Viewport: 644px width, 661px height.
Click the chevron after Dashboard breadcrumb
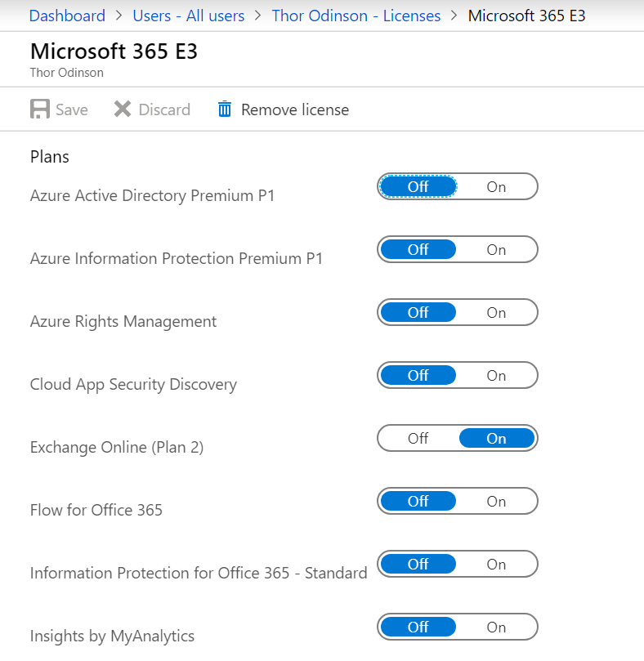pyautogui.click(x=119, y=16)
